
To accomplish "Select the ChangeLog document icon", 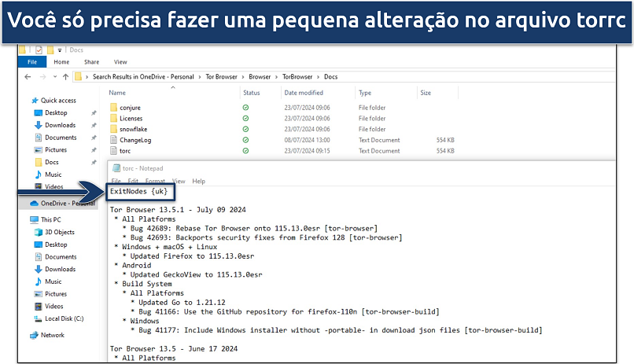I will click(x=113, y=140).
